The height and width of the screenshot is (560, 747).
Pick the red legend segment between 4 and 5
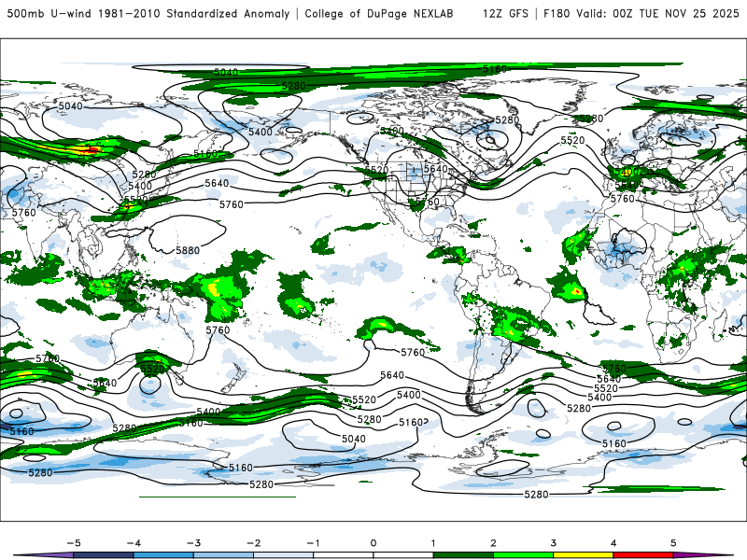[643, 555]
